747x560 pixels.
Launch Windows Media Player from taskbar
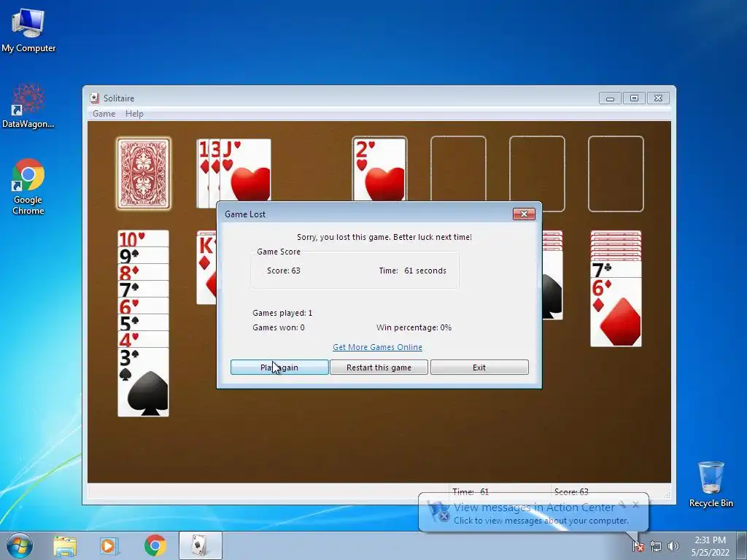tap(109, 545)
